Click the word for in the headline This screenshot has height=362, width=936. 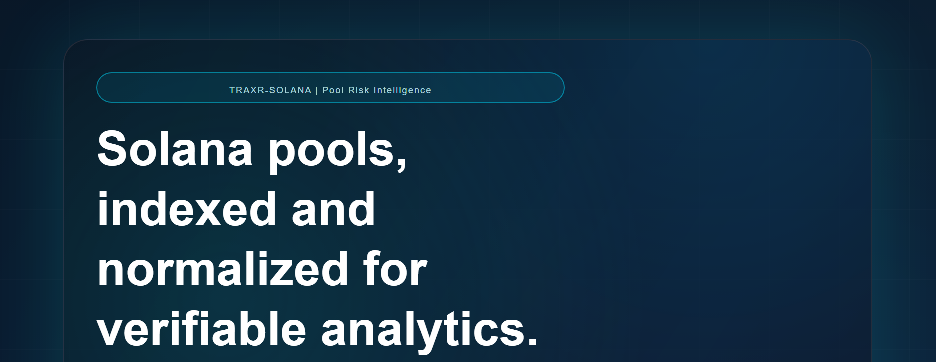tap(395, 268)
